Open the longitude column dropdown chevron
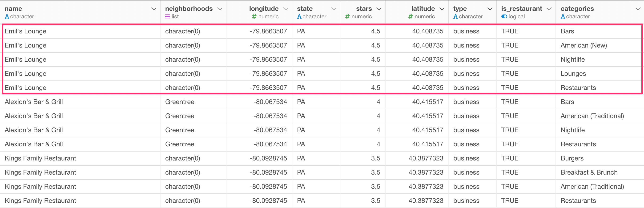 pyautogui.click(x=286, y=9)
